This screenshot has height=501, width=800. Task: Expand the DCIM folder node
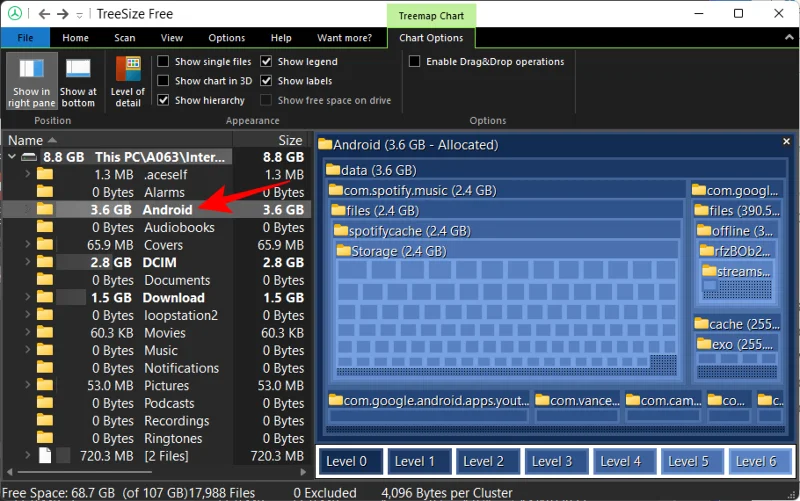27,262
